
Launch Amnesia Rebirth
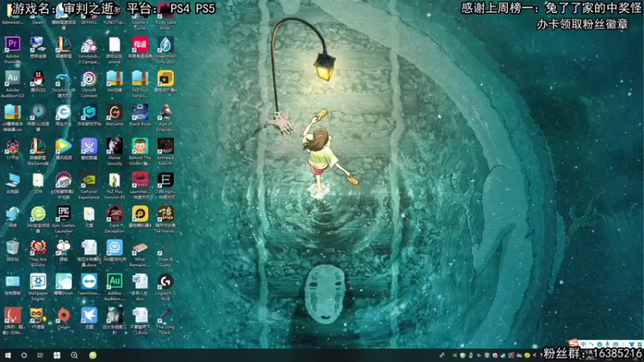point(165,146)
